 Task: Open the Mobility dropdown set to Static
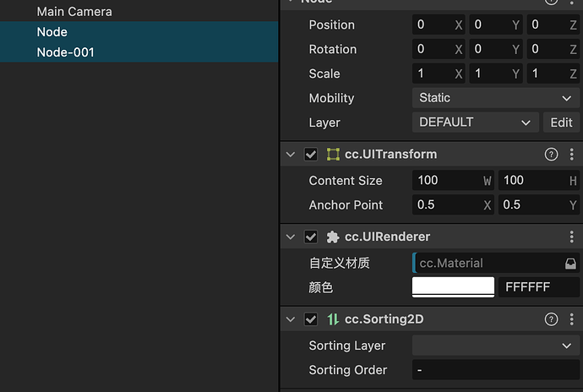496,98
